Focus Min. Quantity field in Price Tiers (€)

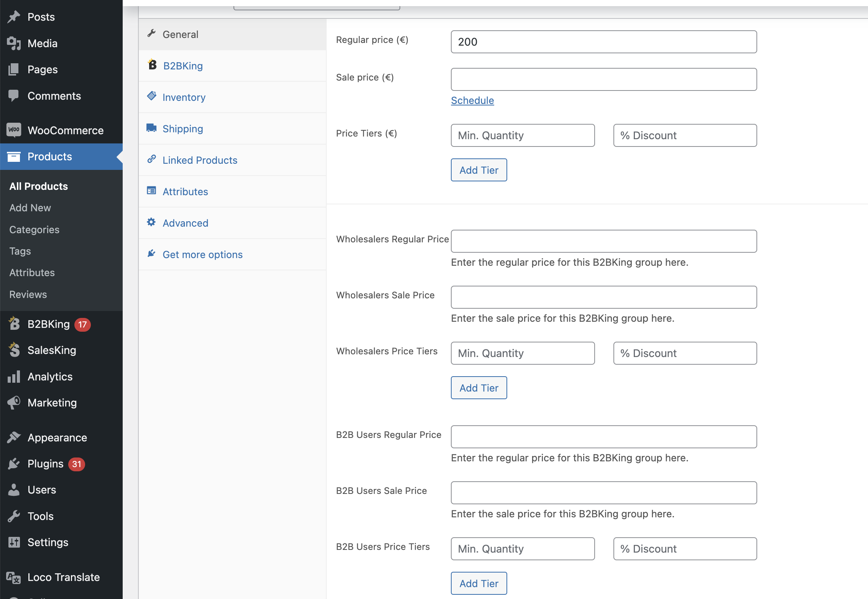click(523, 135)
